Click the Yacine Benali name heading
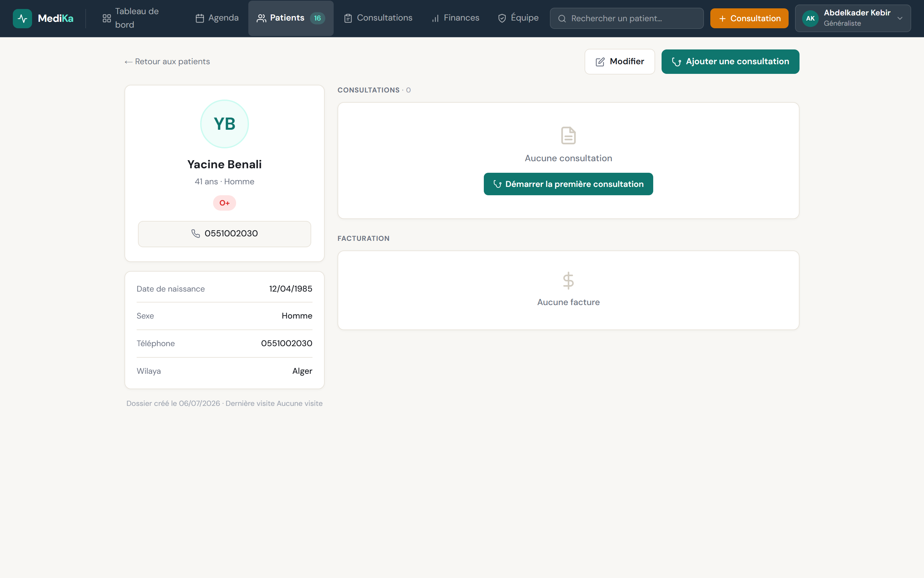The height and width of the screenshot is (578, 924). tap(225, 164)
